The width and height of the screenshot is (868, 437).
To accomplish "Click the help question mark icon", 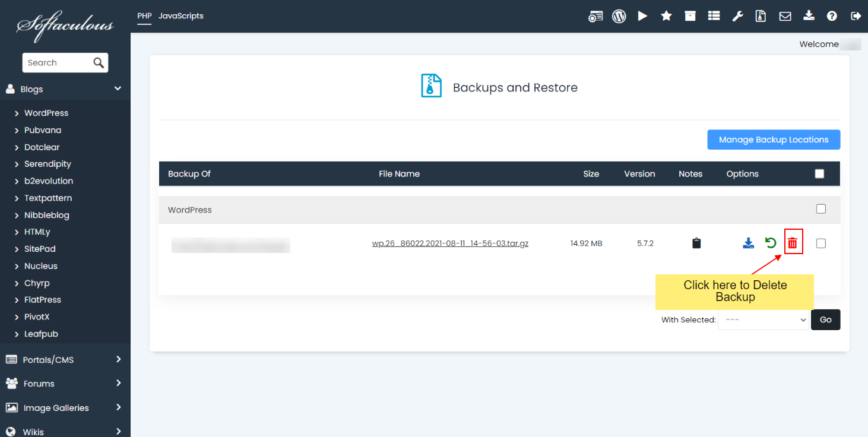I will [x=832, y=16].
